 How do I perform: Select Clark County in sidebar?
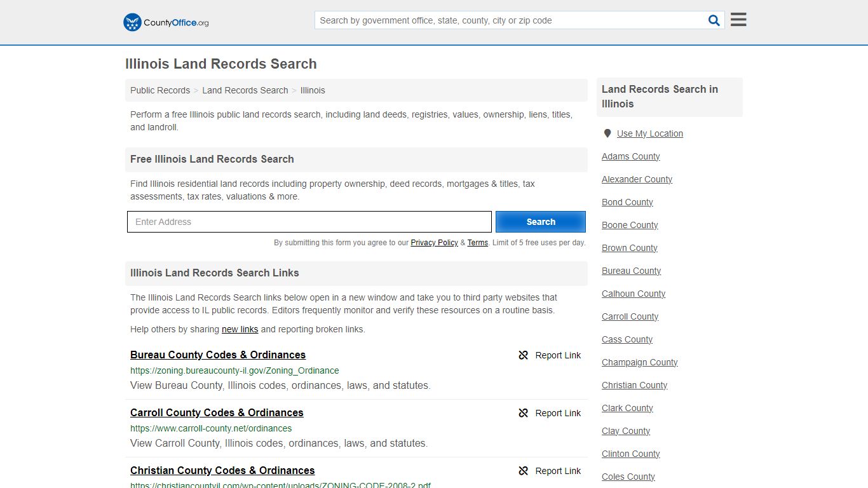[x=627, y=408]
